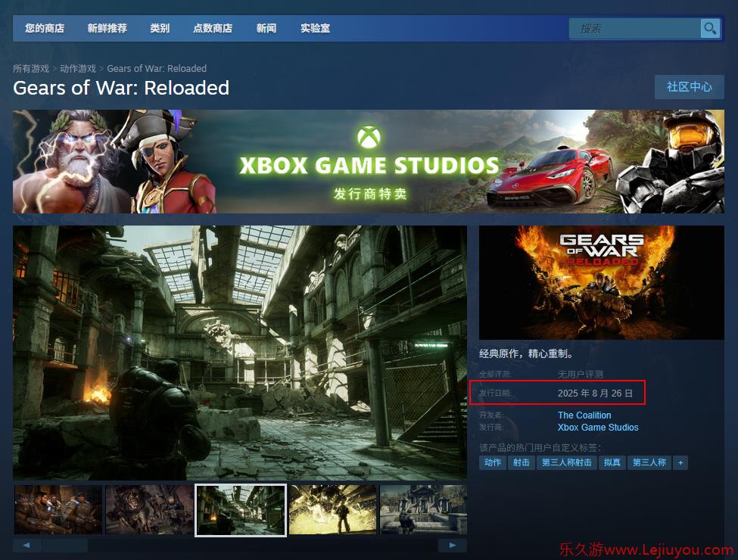
Task: Select the fourth thumbnail with yellow explosion
Action: click(333, 509)
